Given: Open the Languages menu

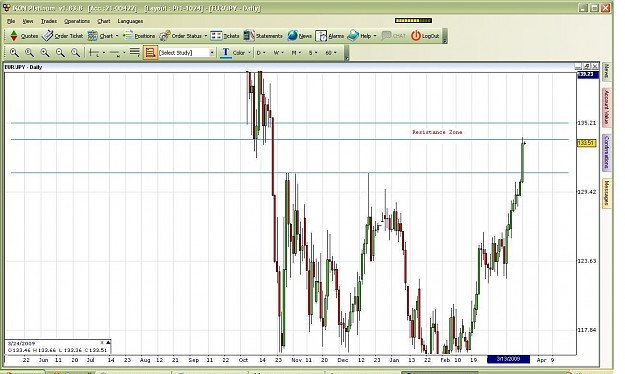Looking at the screenshot, I should [130, 21].
